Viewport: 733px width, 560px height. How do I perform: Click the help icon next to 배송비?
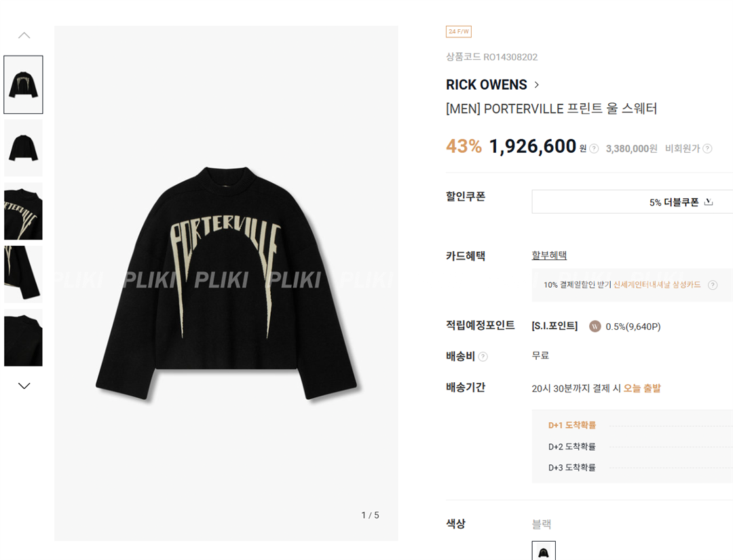click(483, 356)
